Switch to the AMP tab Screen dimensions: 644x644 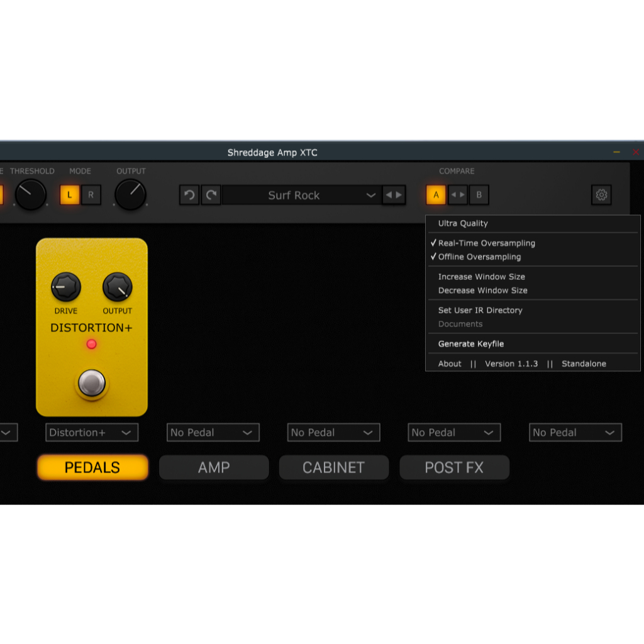pos(213,467)
